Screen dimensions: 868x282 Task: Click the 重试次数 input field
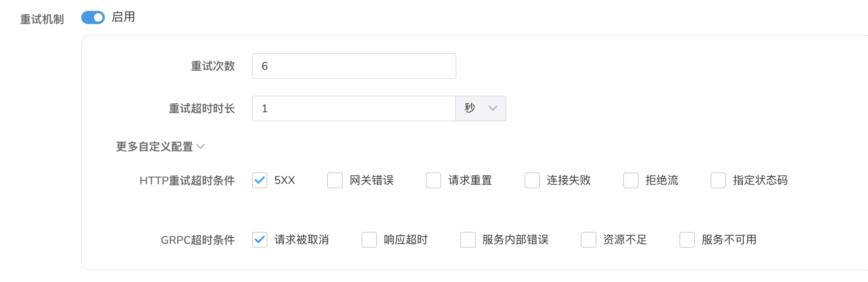354,66
